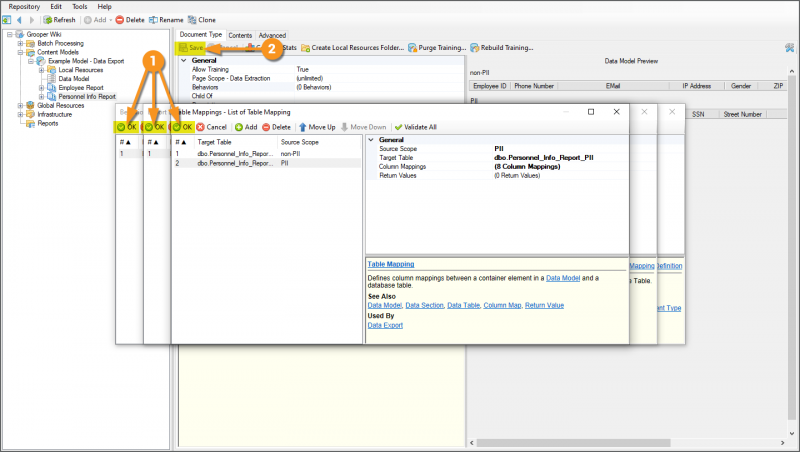
Task: Click Clone in the main toolbar
Action: pyautogui.click(x=202, y=20)
